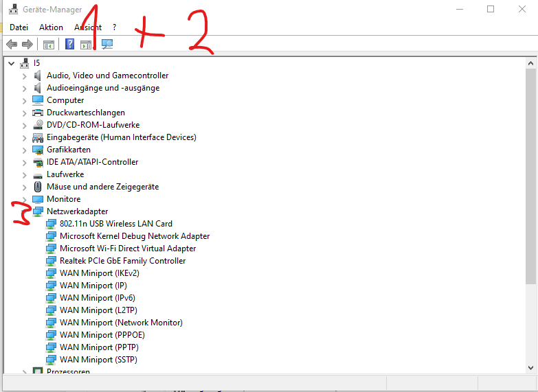Viewport: 538px width, 392px height.
Task: Expand the IDE ATA/ATAPI-Controller node
Action: point(24,163)
